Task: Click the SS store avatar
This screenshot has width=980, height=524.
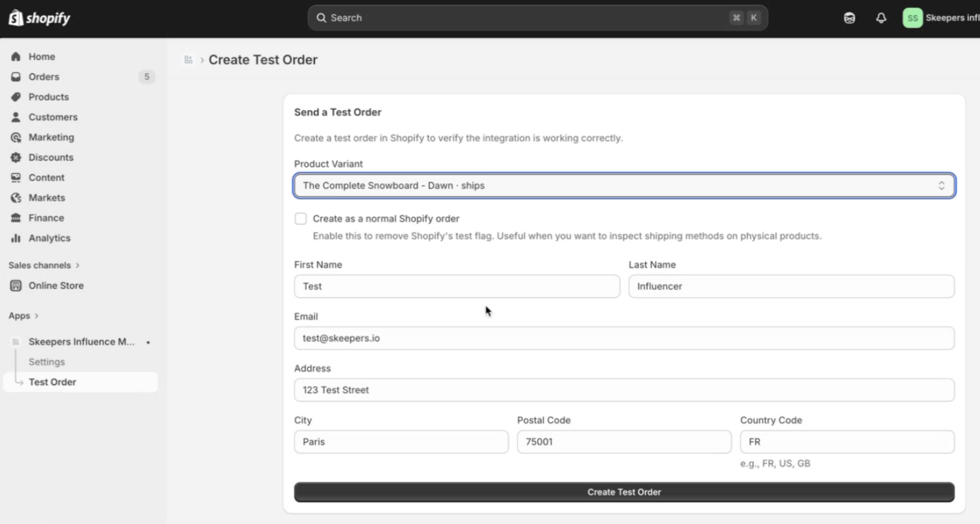Action: pos(913,18)
